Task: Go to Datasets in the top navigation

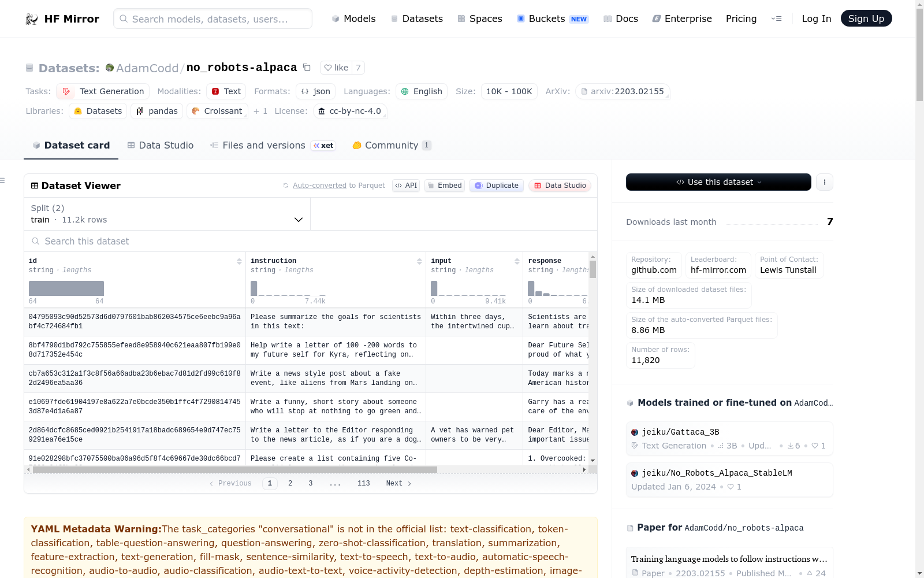Action: (x=417, y=18)
